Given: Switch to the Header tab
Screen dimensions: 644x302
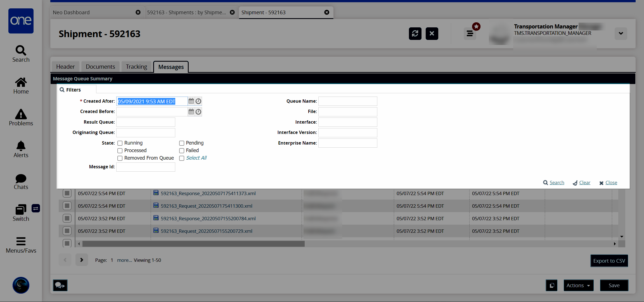Looking at the screenshot, I should [66, 66].
